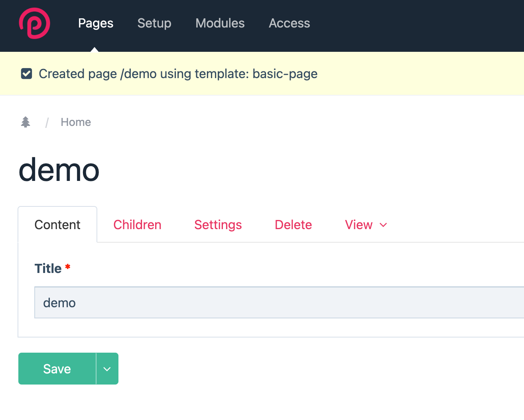Click the Created page /demo notification message
Image resolution: width=524 pixels, height=420 pixels.
click(x=177, y=74)
